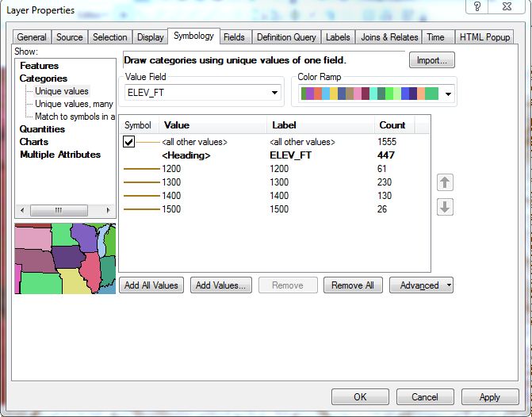
Task: Select Categories in the Show list
Action: tap(44, 78)
